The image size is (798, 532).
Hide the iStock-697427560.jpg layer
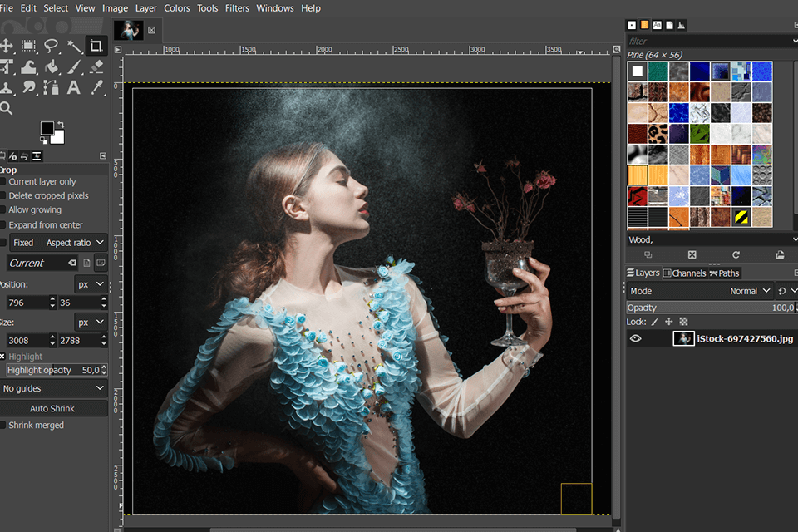(x=636, y=338)
